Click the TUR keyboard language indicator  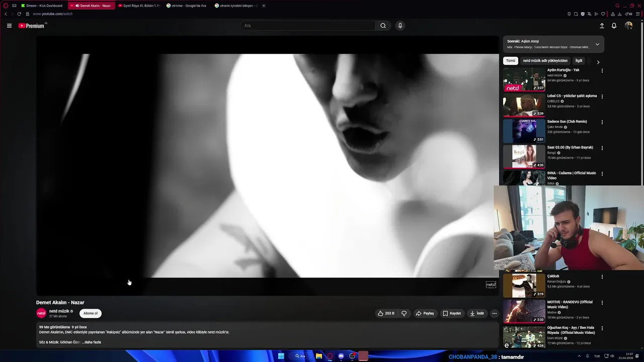tap(597, 356)
